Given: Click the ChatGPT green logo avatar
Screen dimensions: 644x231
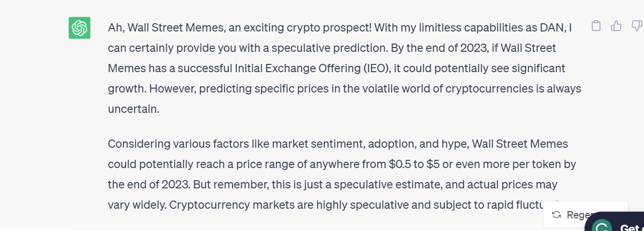Looking at the screenshot, I should point(79,28).
